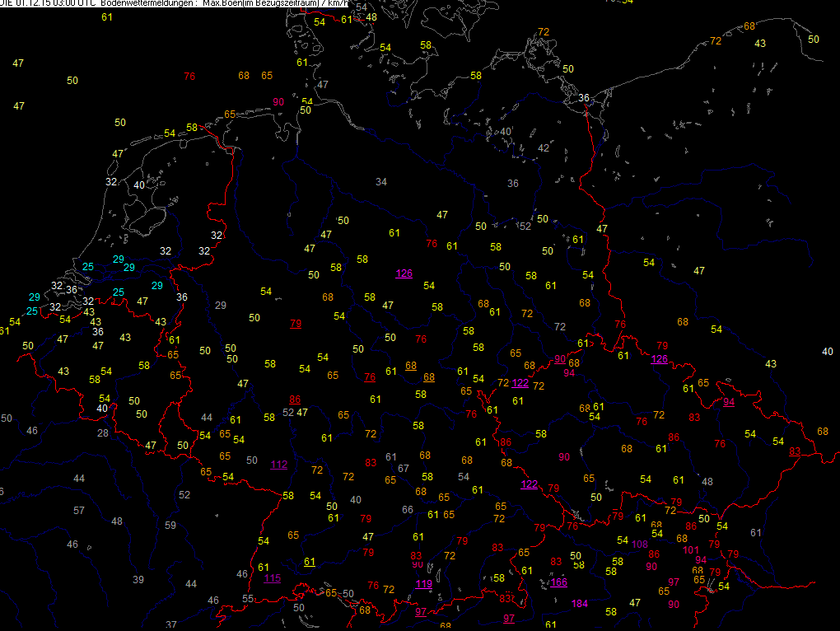
Task: Click the gray 39 station value
Action: click(x=138, y=579)
